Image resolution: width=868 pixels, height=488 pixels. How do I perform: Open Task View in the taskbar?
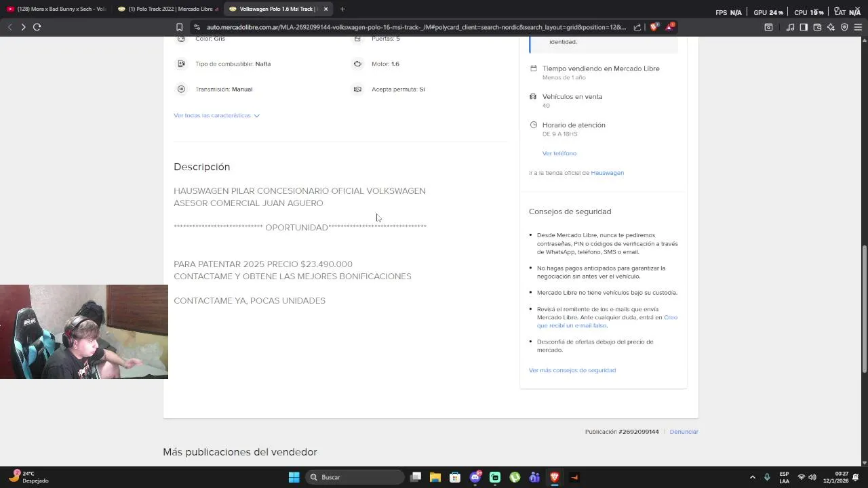point(416,477)
